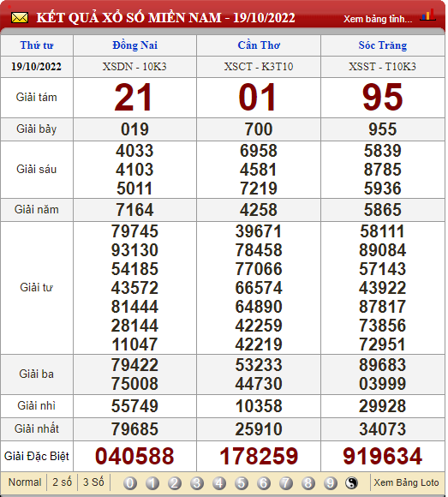448x497 pixels.
Task: Click Giải sáu number 4581
Action: [x=259, y=170]
